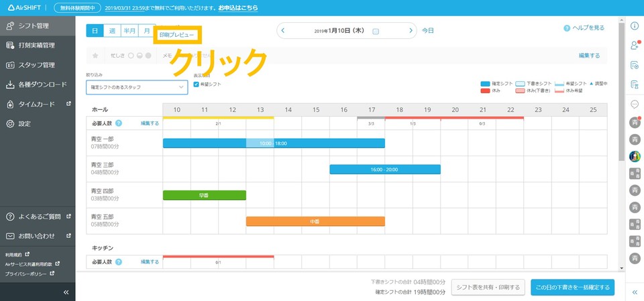
Task: Select the empty-circle busyness radio
Action: (131, 56)
